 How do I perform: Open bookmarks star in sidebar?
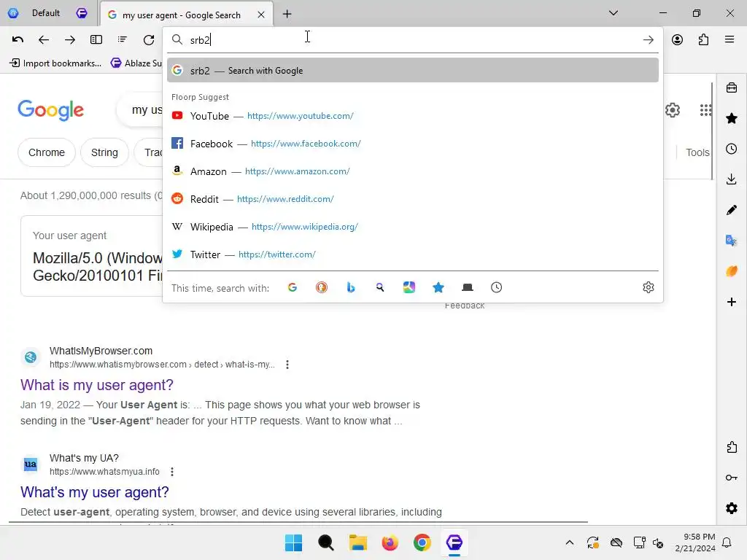point(732,118)
